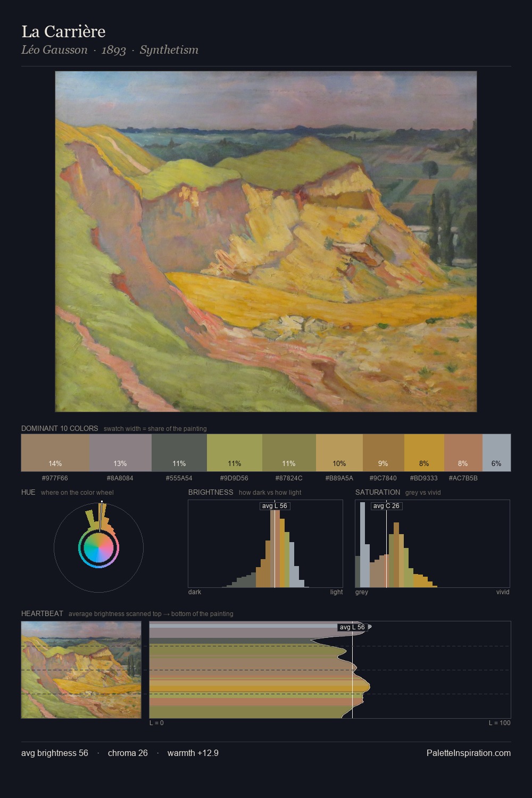The image size is (532, 798).
Task: Click the 'grey' axis label
Action: click(x=362, y=592)
